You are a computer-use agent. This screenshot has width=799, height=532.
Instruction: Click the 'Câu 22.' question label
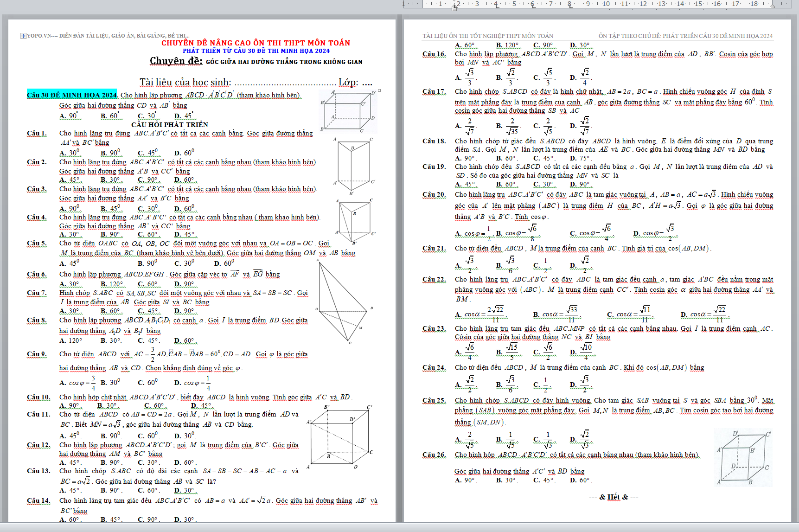(434, 280)
